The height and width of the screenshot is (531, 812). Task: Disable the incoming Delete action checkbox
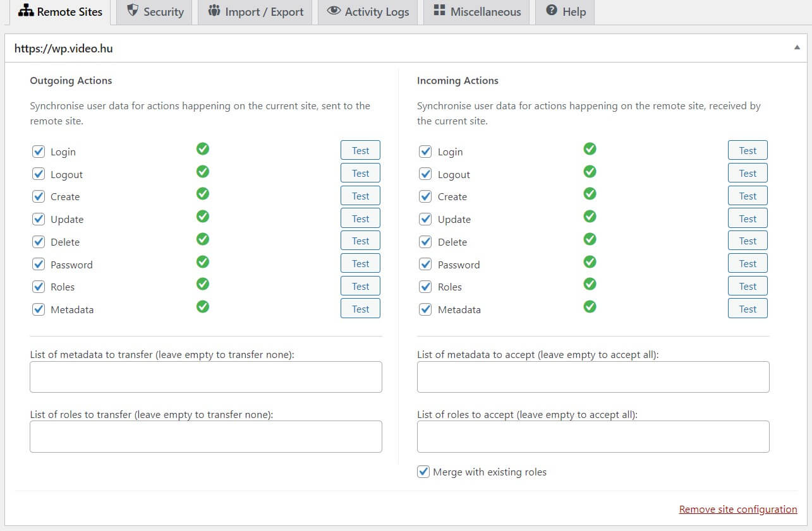pyautogui.click(x=425, y=242)
